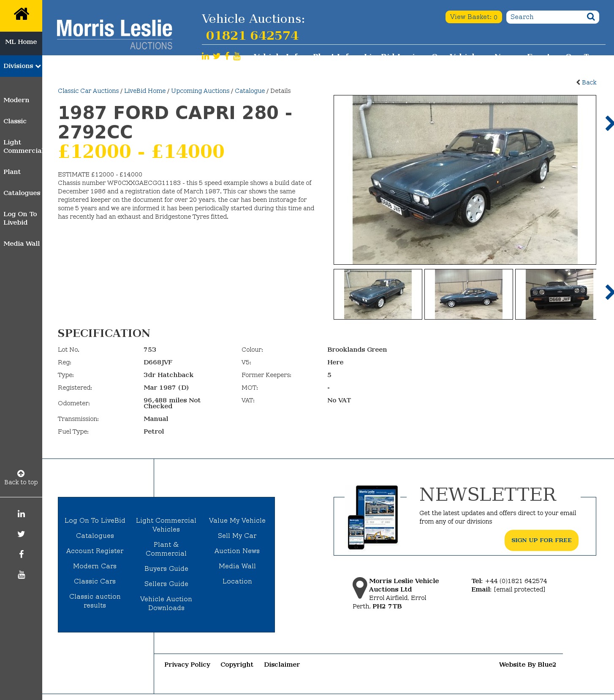The height and width of the screenshot is (700, 614).
Task: Open footer Catalogues link
Action: [95, 536]
